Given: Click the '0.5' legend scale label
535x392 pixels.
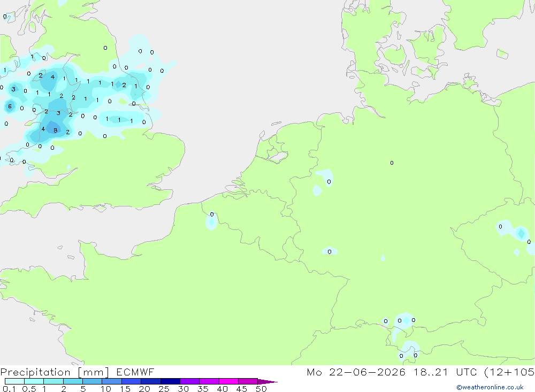Looking at the screenshot, I should [29, 389].
